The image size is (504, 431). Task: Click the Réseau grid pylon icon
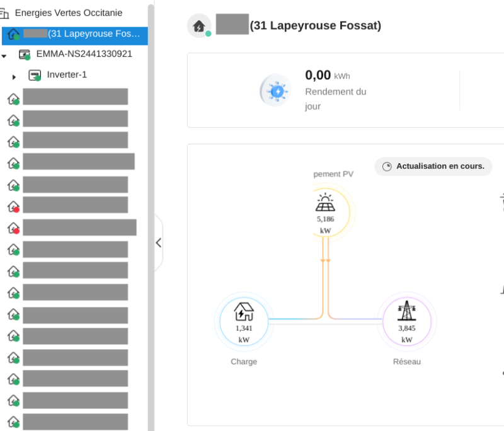(407, 312)
